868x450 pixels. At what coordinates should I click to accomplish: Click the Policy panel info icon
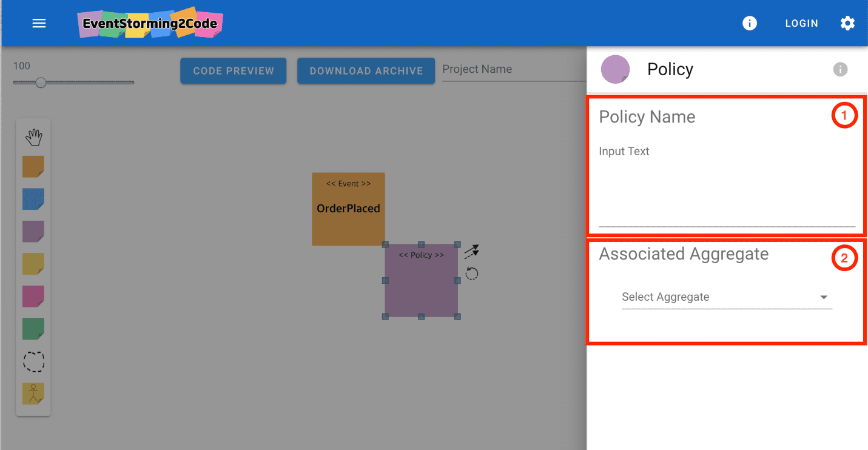click(x=840, y=69)
